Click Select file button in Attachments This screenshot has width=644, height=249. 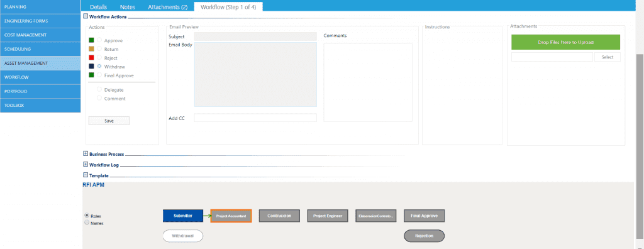click(608, 57)
